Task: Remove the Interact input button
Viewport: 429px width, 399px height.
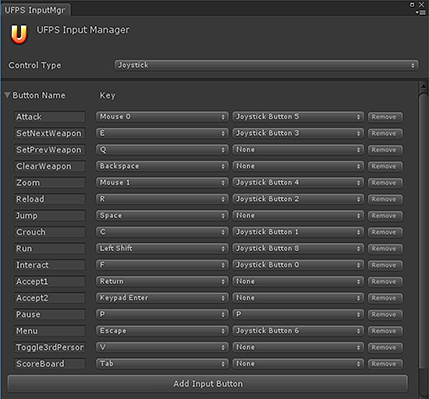Action: tap(385, 265)
